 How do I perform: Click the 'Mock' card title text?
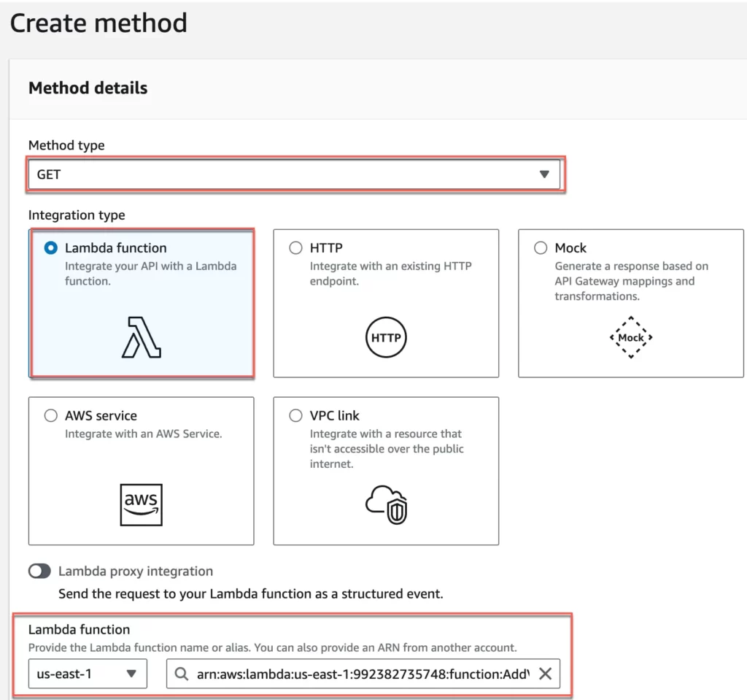[x=570, y=248]
